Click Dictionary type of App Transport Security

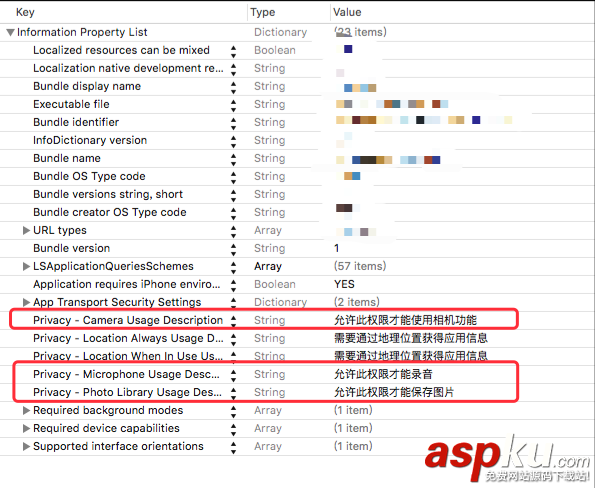click(280, 302)
